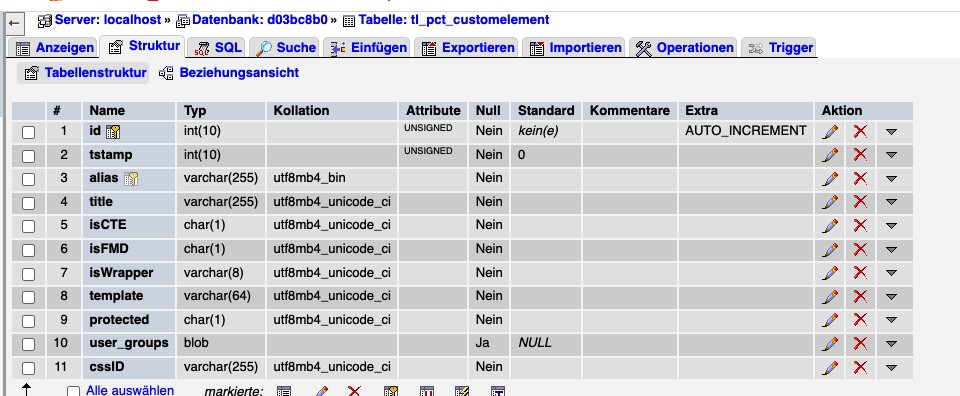
Task: Click the pencil edit icon for tstamp row
Action: (x=830, y=155)
